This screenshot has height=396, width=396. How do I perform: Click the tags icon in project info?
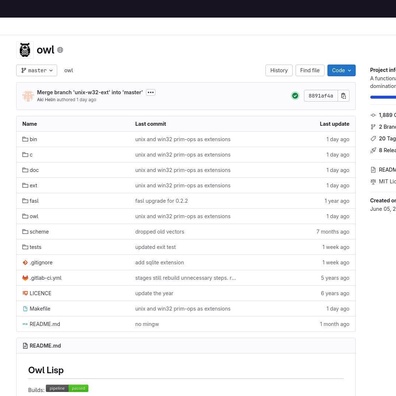click(373, 138)
